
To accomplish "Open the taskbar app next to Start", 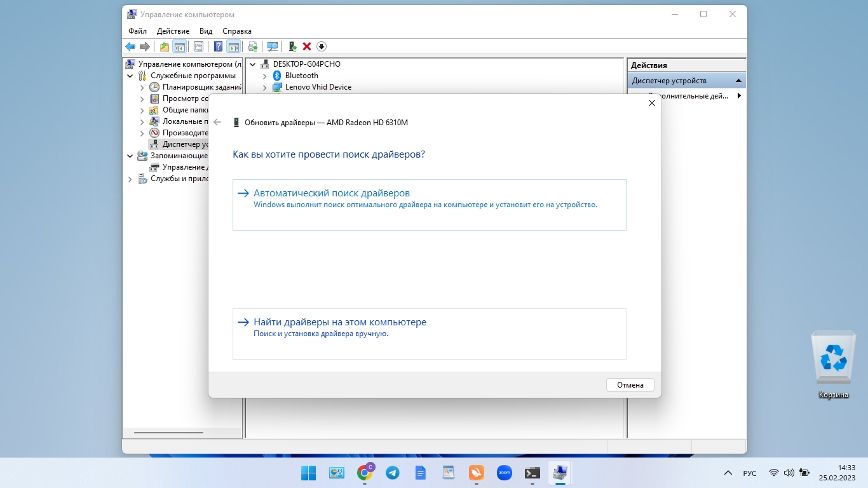I will click(337, 473).
